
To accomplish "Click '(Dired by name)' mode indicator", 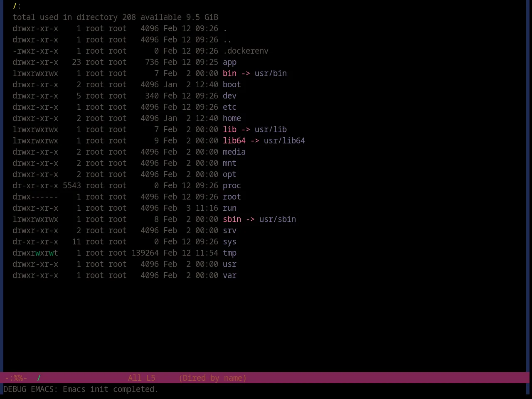I will (x=213, y=378).
